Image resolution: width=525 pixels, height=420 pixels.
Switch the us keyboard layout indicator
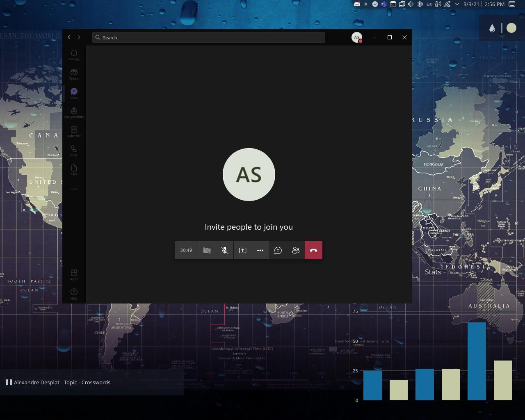click(429, 4)
